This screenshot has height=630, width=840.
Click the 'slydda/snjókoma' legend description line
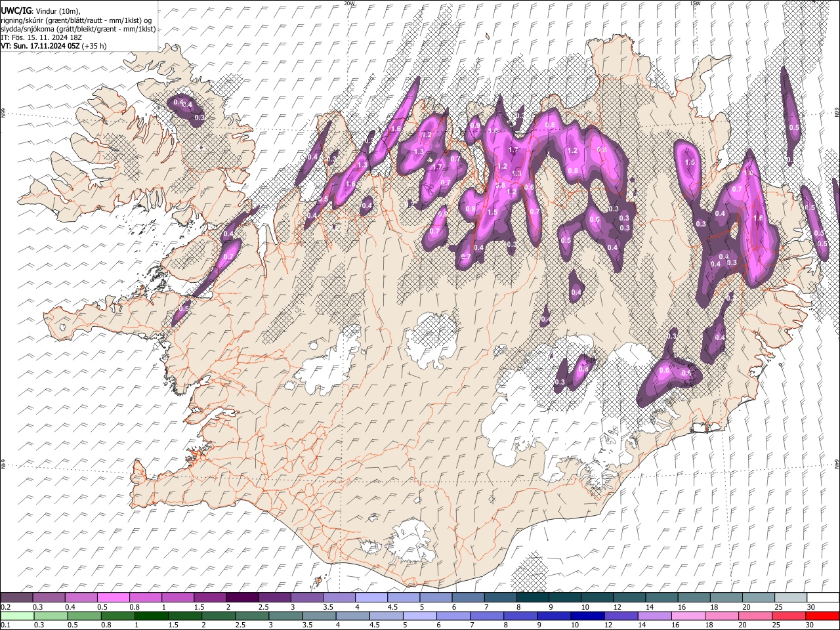pyautogui.click(x=78, y=29)
